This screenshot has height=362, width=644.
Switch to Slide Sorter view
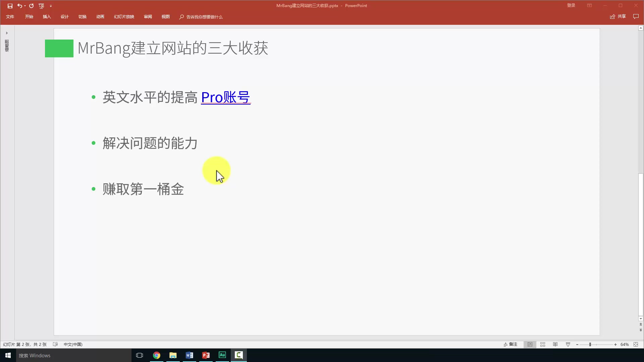pyautogui.click(x=543, y=344)
